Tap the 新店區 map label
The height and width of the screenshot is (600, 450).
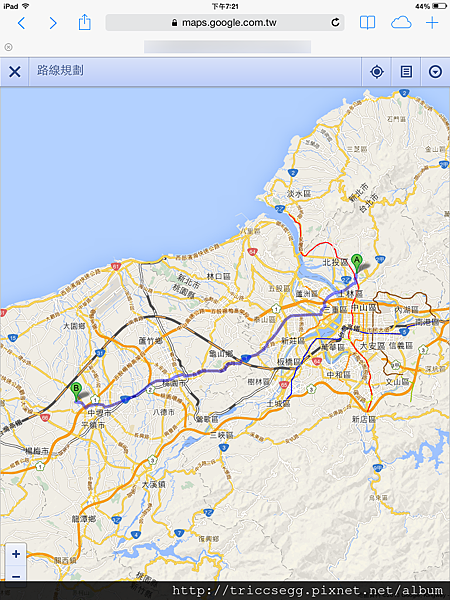pyautogui.click(x=364, y=419)
